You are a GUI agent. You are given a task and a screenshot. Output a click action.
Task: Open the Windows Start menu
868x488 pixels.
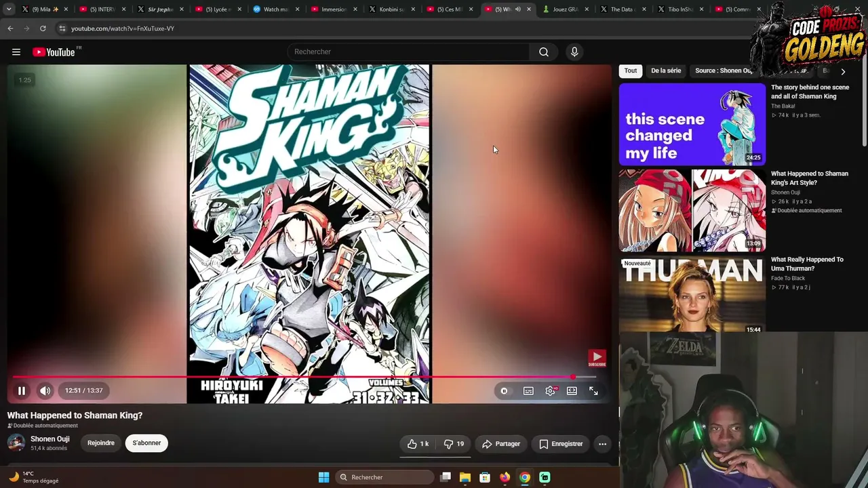[x=323, y=477]
